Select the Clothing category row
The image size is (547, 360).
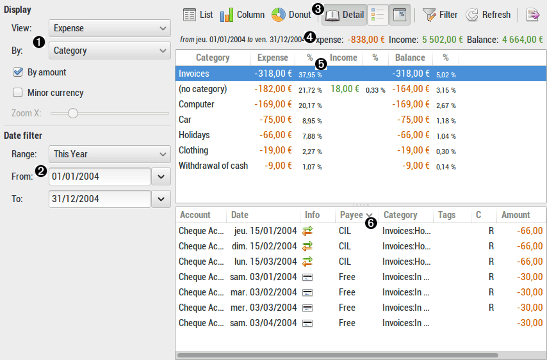click(361, 150)
